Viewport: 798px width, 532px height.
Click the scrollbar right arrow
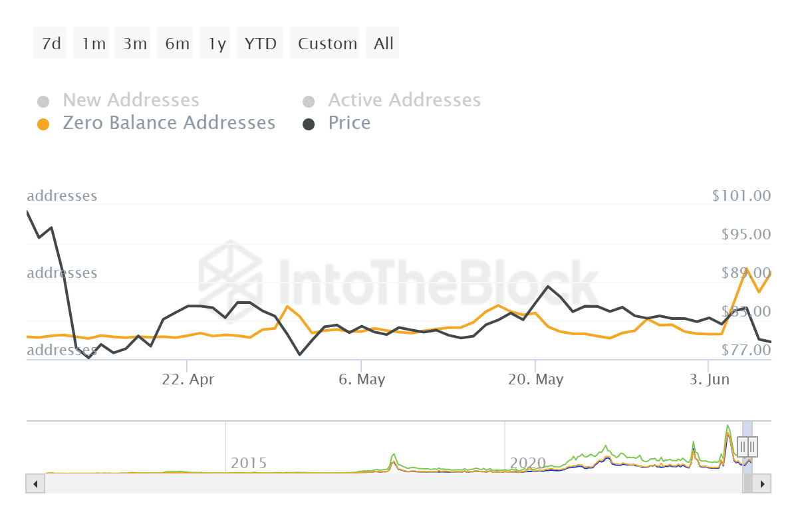tap(763, 483)
